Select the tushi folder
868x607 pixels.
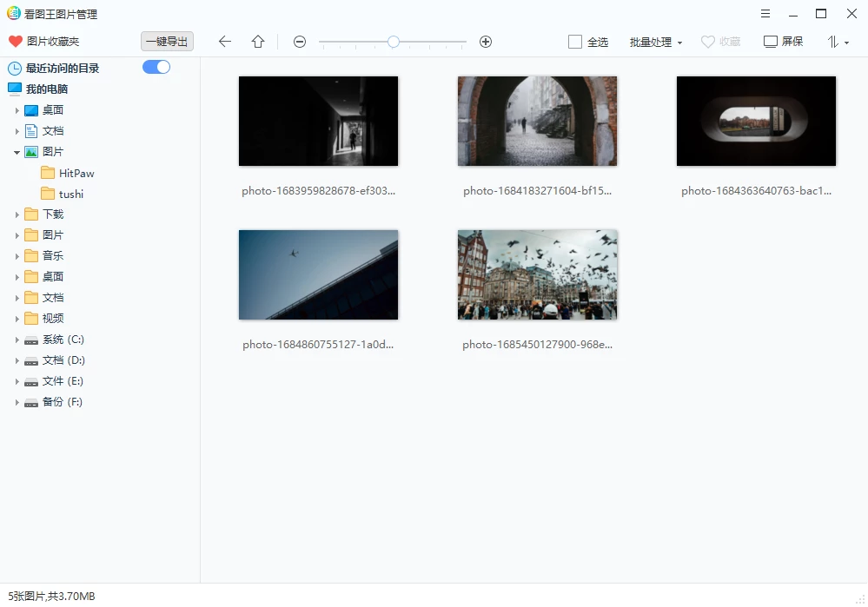pos(70,194)
